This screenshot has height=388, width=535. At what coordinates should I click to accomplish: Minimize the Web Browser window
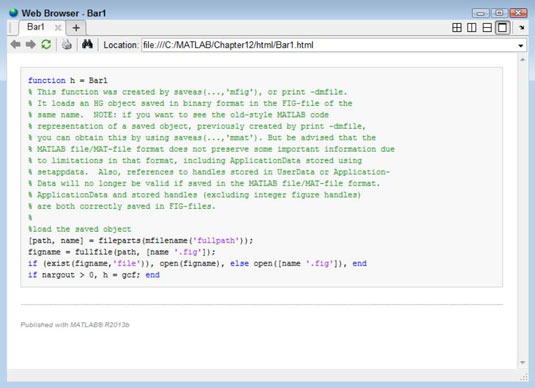pos(481,13)
